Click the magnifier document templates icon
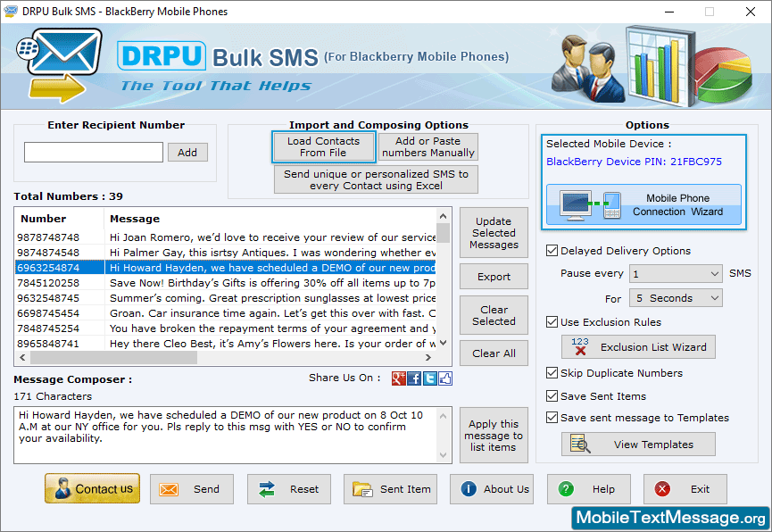 coord(580,444)
